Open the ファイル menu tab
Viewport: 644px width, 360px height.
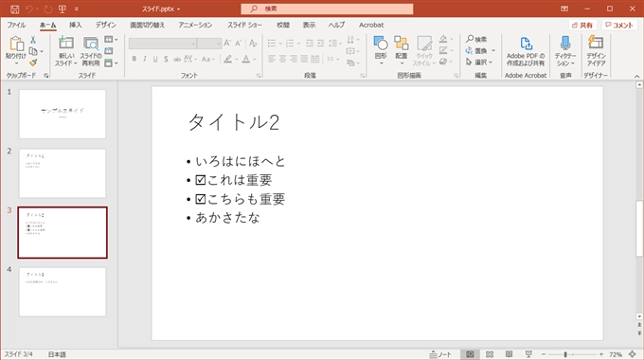coord(16,25)
